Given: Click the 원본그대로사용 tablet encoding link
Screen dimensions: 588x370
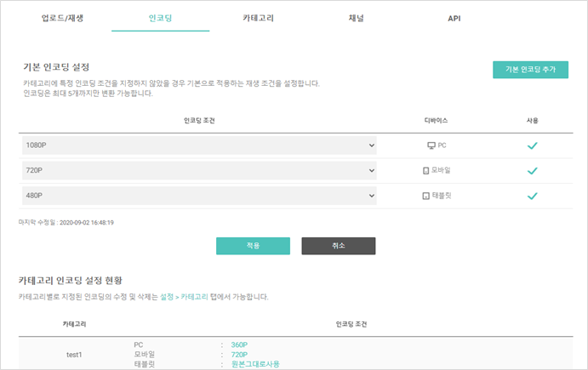Looking at the screenshot, I should pos(255,364).
